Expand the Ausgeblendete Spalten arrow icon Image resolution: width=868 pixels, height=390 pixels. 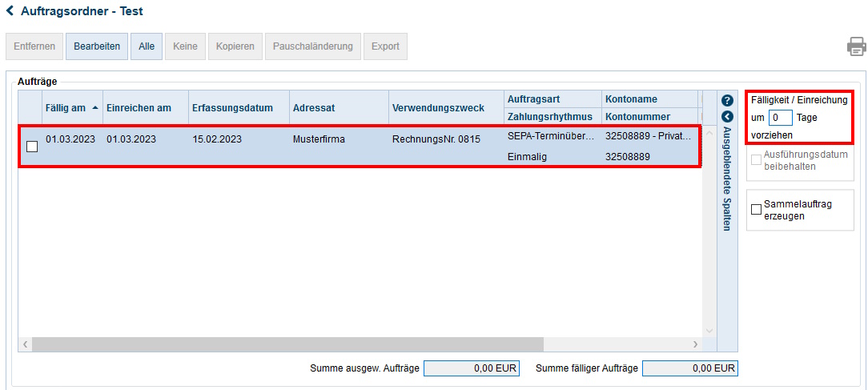point(727,116)
